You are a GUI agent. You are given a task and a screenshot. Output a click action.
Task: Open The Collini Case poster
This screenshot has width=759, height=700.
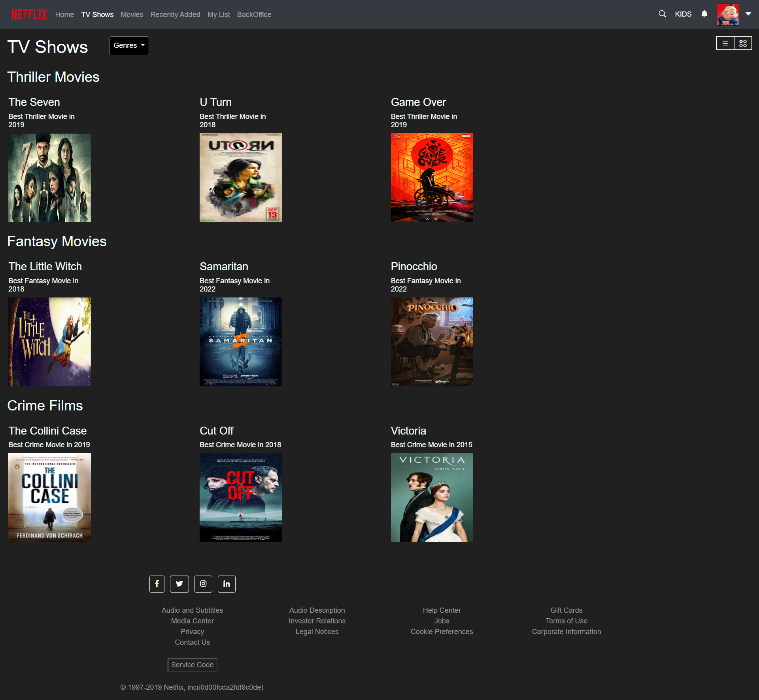click(49, 498)
